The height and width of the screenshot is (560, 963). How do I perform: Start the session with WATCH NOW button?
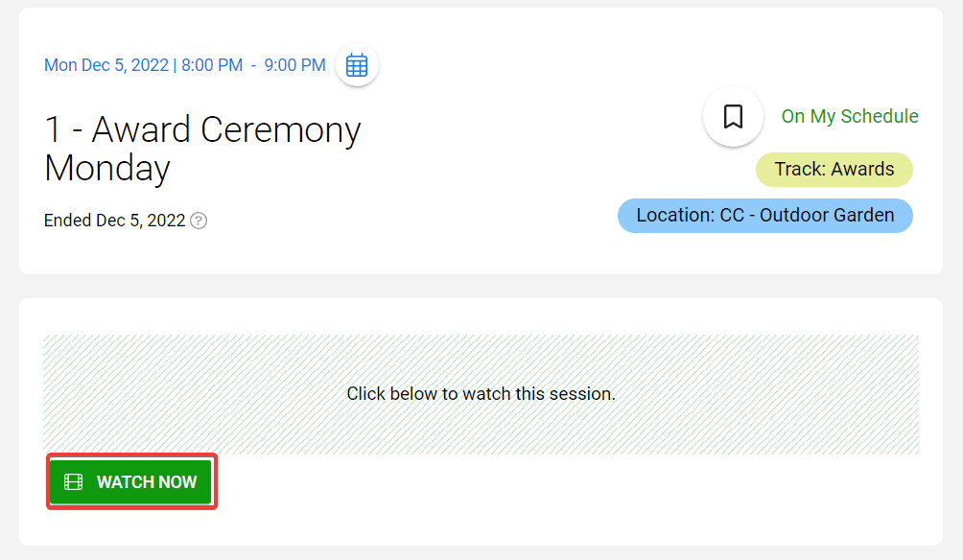[x=131, y=482]
